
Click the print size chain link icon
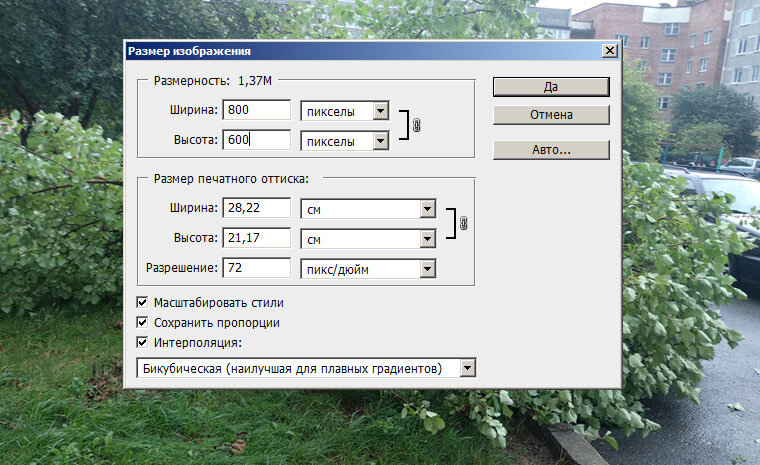click(x=463, y=223)
